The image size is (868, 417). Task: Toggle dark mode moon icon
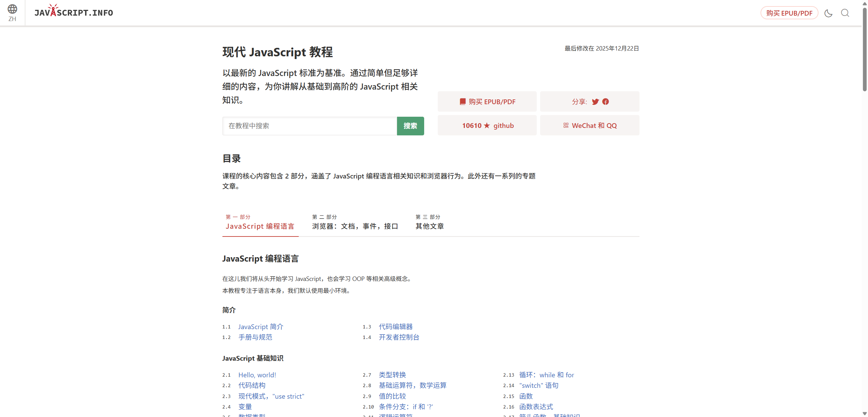828,13
